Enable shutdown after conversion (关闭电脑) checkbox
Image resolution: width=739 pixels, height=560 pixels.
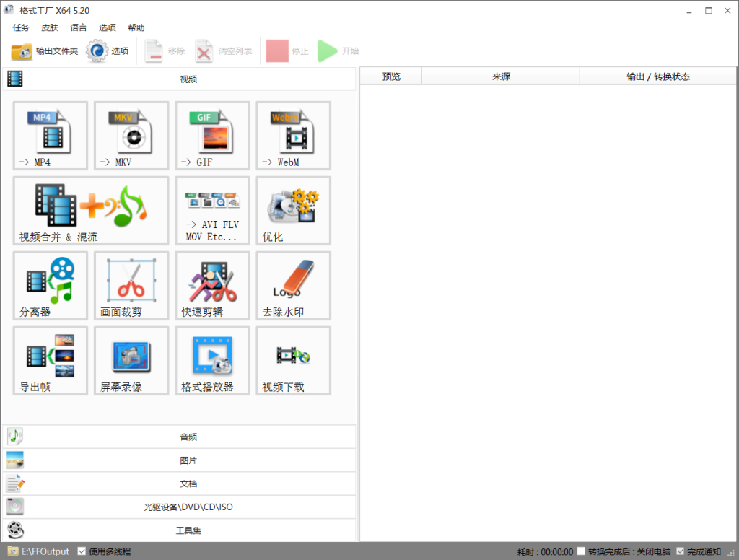pos(581,551)
